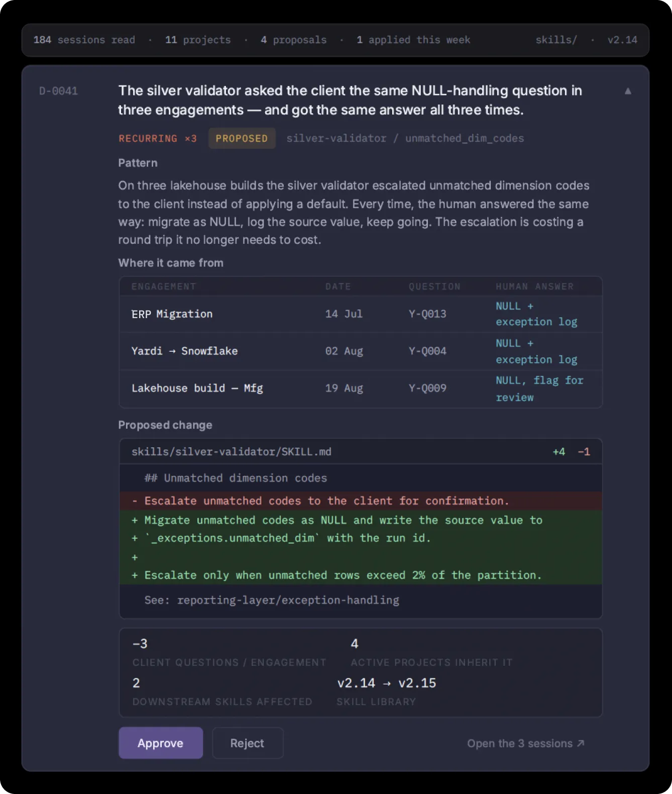Viewport: 672px width, 794px height.
Task: Click the ERP Migration engagement row
Action: point(361,314)
